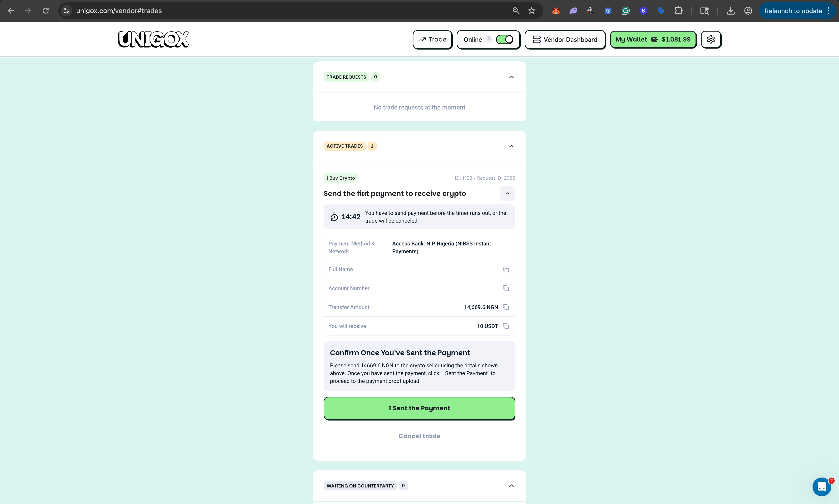The height and width of the screenshot is (504, 839).
Task: Click the browser address bar URL
Action: coord(119,11)
